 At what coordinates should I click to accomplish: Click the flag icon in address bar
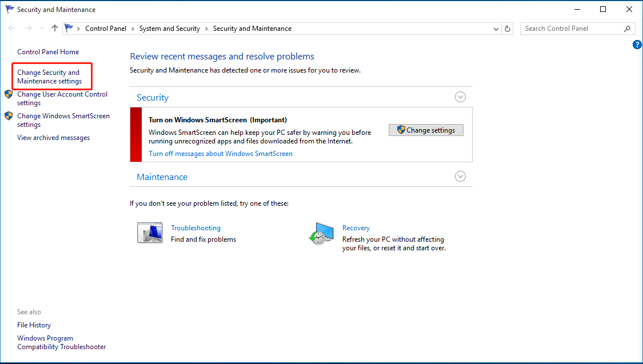click(x=69, y=28)
